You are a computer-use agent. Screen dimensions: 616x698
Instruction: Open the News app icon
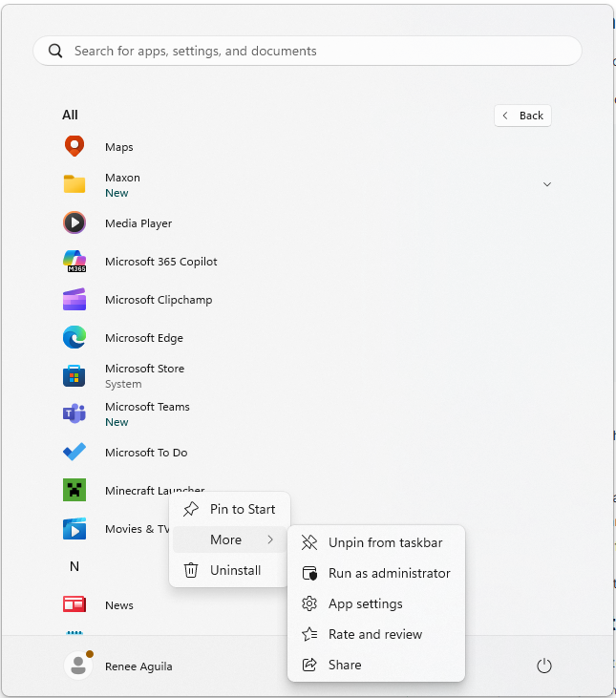74,605
